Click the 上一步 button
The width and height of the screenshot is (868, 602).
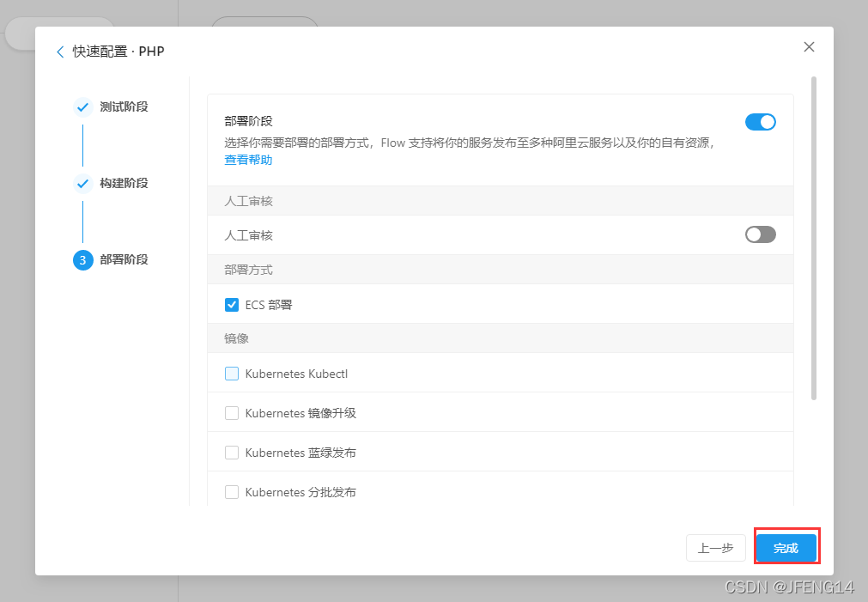716,548
